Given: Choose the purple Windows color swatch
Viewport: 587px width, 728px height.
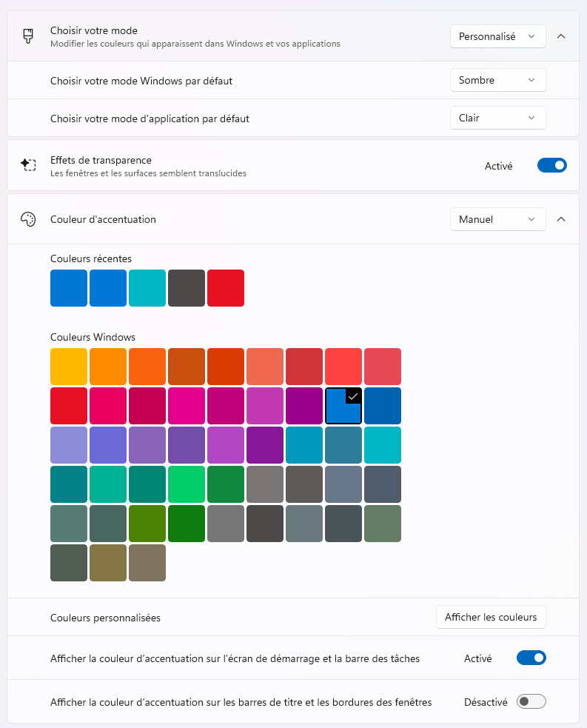Looking at the screenshot, I should pos(264,444).
